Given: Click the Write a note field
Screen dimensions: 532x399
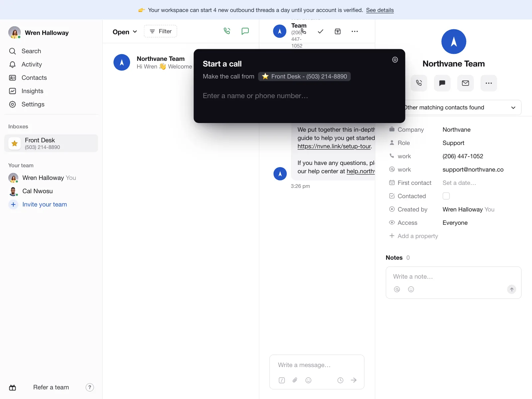Looking at the screenshot, I should point(454,277).
